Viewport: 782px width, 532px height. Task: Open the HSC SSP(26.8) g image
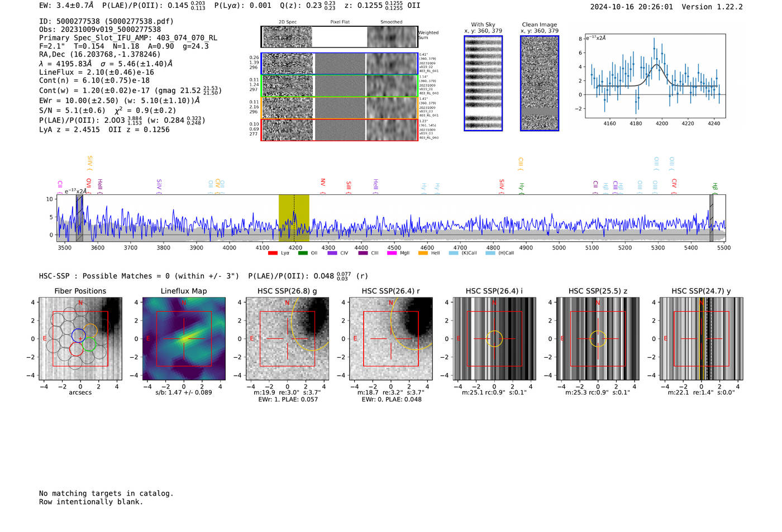click(287, 338)
